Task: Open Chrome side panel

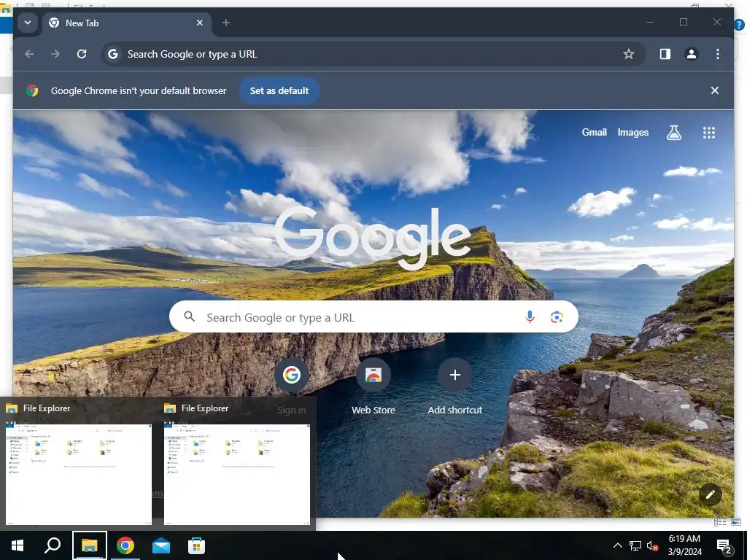Action: tap(665, 54)
